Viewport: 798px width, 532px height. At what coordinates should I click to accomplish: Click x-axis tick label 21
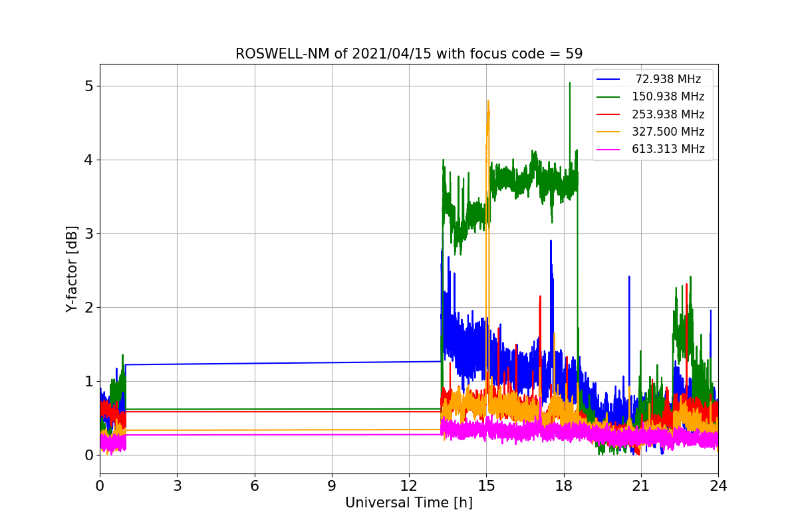(641, 486)
